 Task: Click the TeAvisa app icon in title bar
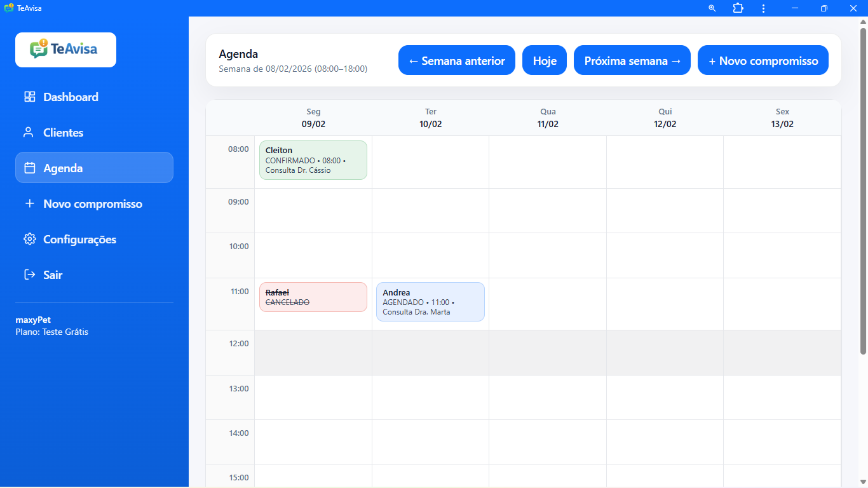[8, 8]
